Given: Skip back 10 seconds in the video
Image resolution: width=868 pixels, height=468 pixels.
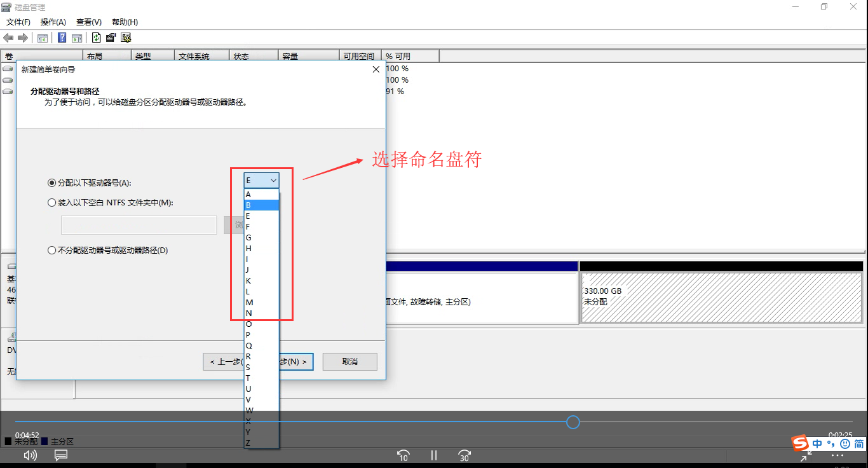Looking at the screenshot, I should click(403, 455).
